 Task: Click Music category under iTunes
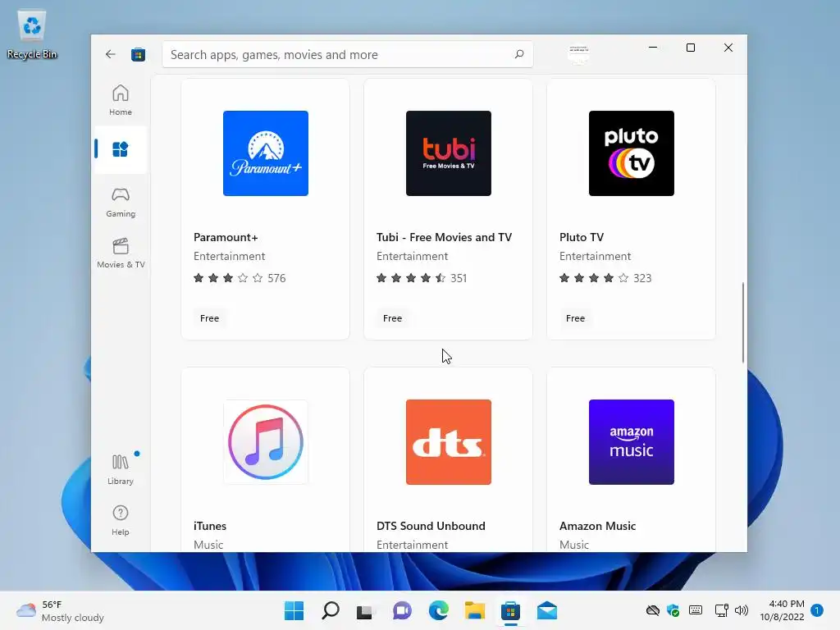point(208,545)
